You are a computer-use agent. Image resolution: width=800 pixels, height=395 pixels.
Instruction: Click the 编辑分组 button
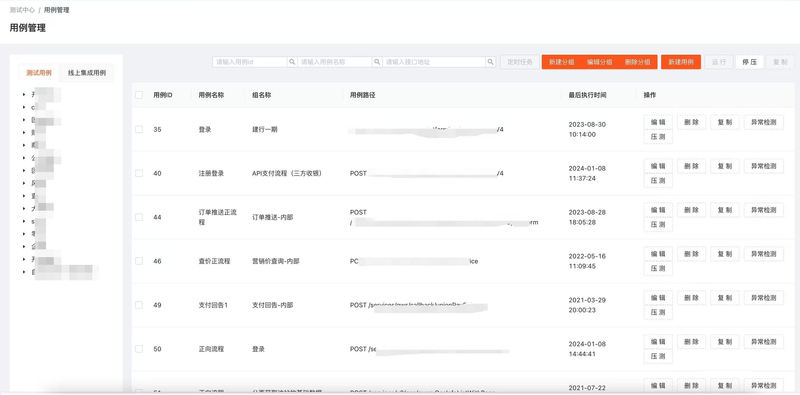[599, 62]
